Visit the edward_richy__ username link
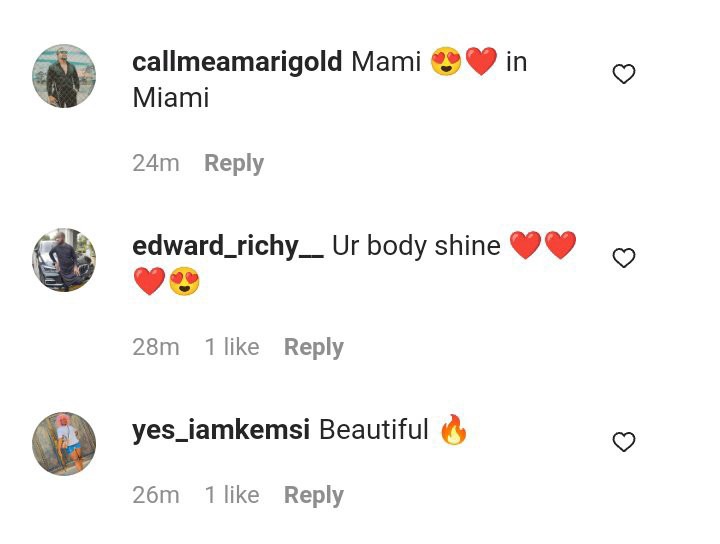The width and height of the screenshot is (720, 544). pyautogui.click(x=228, y=246)
